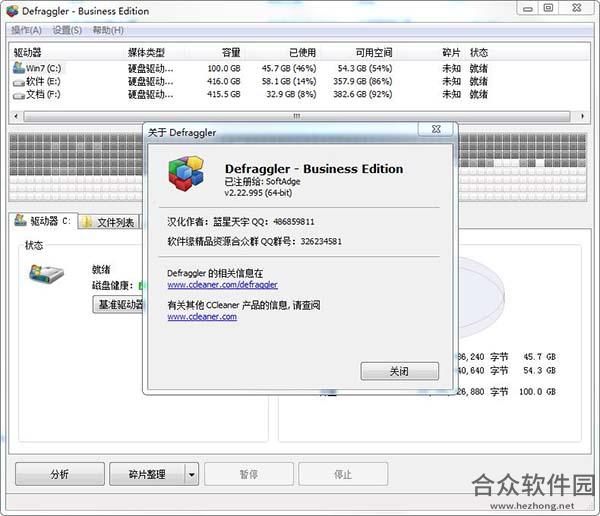Click the 基准驱动器 button
Image resolution: width=600 pixels, height=516 pixels.
[118, 305]
